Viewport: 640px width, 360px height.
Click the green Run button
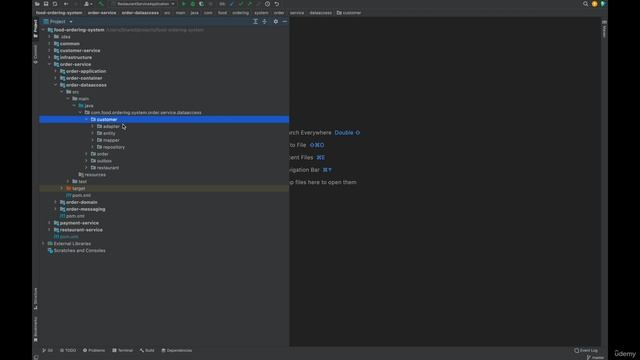point(184,4)
